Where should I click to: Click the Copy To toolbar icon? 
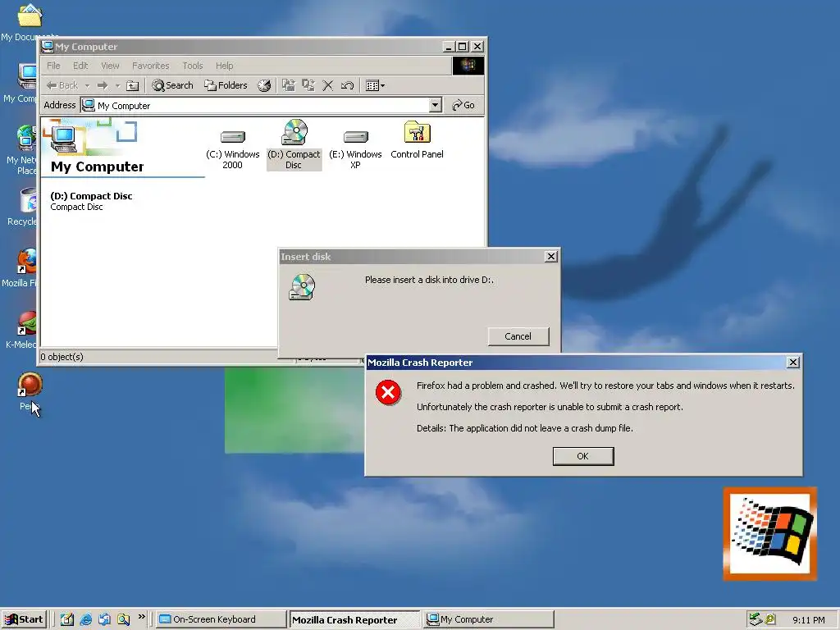tap(308, 85)
